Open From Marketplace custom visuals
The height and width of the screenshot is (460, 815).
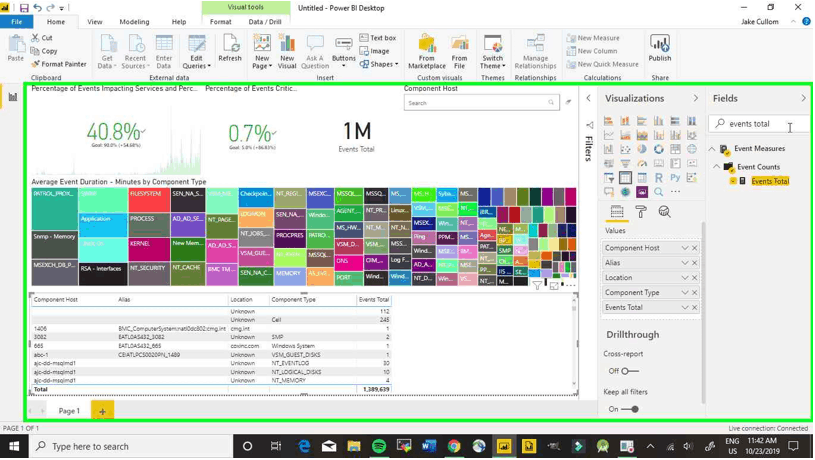pos(427,51)
